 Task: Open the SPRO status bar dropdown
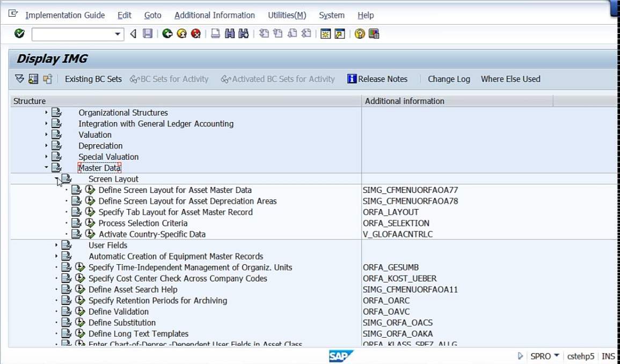pyautogui.click(x=556, y=356)
